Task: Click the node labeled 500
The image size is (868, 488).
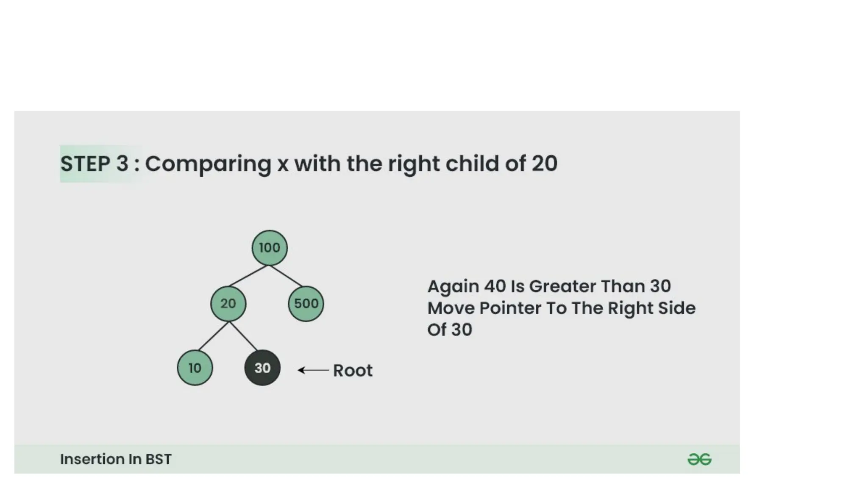Action: point(306,304)
